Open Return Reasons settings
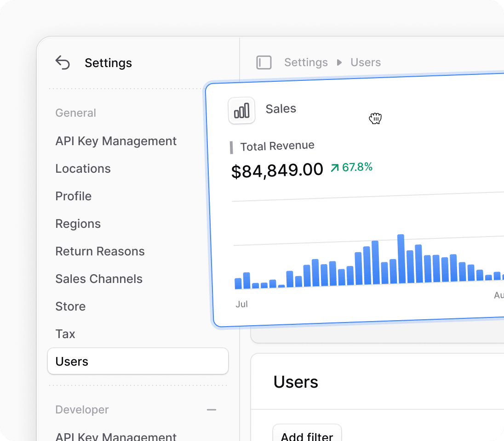The image size is (504, 441). point(100,251)
